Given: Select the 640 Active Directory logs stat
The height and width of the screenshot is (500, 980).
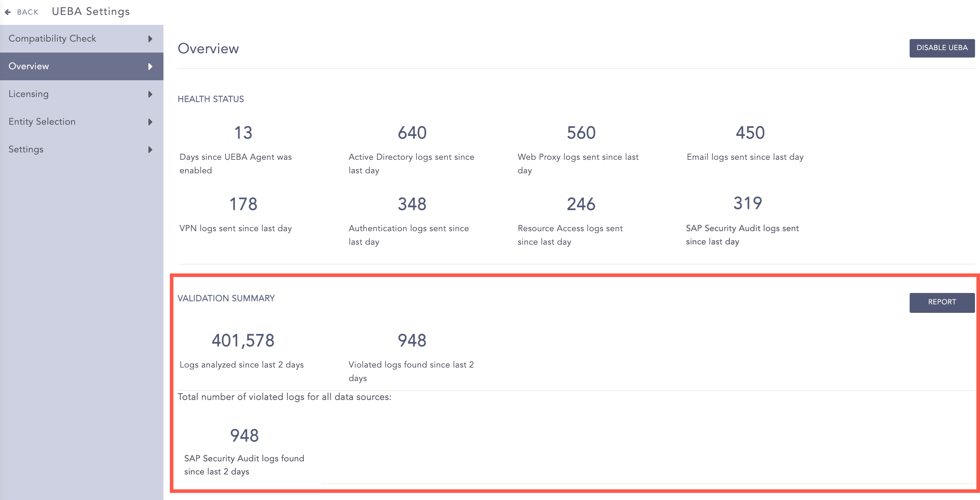Looking at the screenshot, I should pyautogui.click(x=412, y=133).
